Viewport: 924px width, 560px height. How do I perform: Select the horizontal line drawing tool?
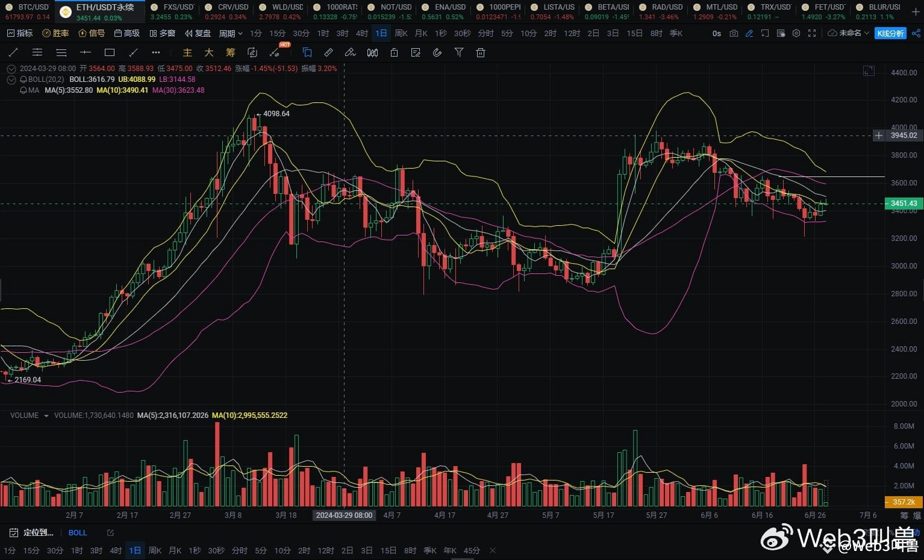point(86,53)
